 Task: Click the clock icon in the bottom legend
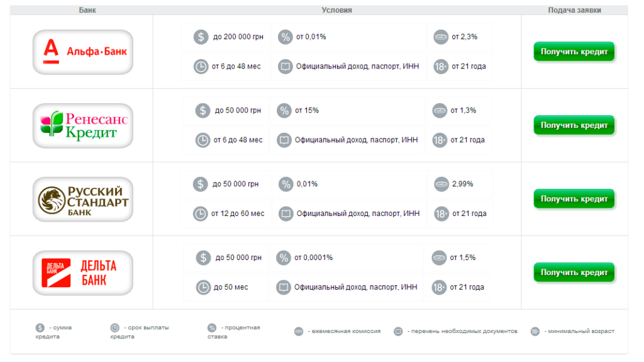[x=114, y=328]
